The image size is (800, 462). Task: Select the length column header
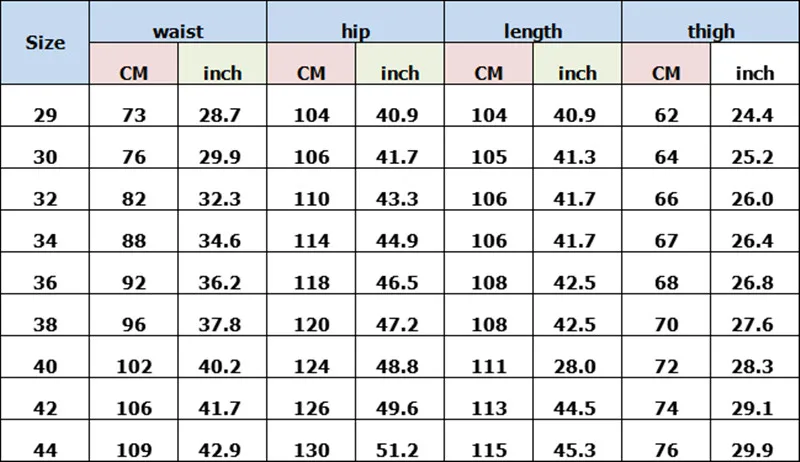(533, 22)
